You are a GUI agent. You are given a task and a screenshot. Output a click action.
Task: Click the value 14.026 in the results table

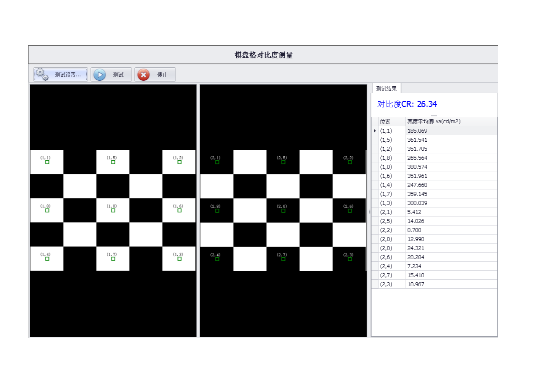tap(416, 221)
